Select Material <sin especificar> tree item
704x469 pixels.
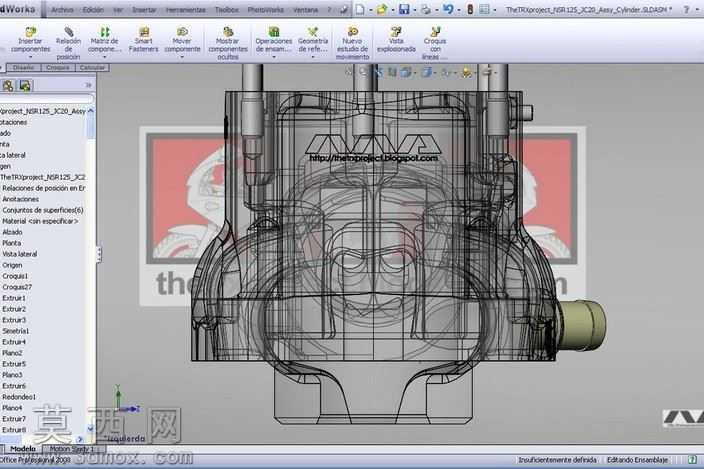[40, 221]
